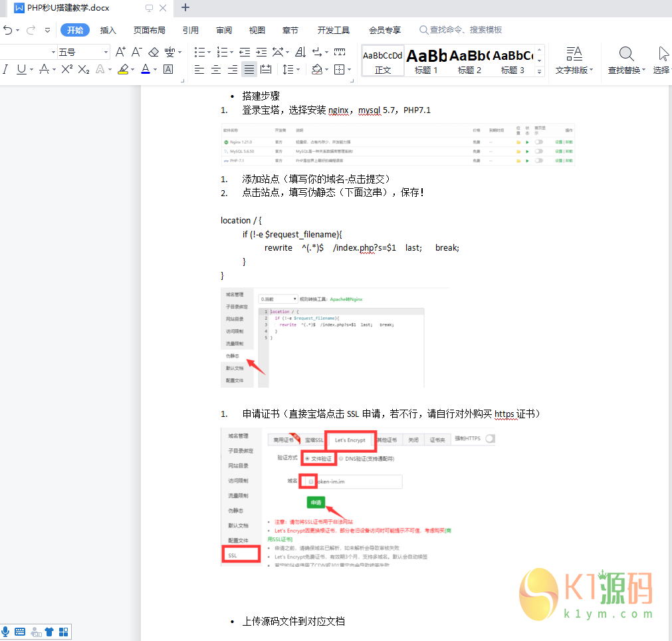The image size is (672, 641).
Task: Increase paragraph indent
Action: click(261, 53)
